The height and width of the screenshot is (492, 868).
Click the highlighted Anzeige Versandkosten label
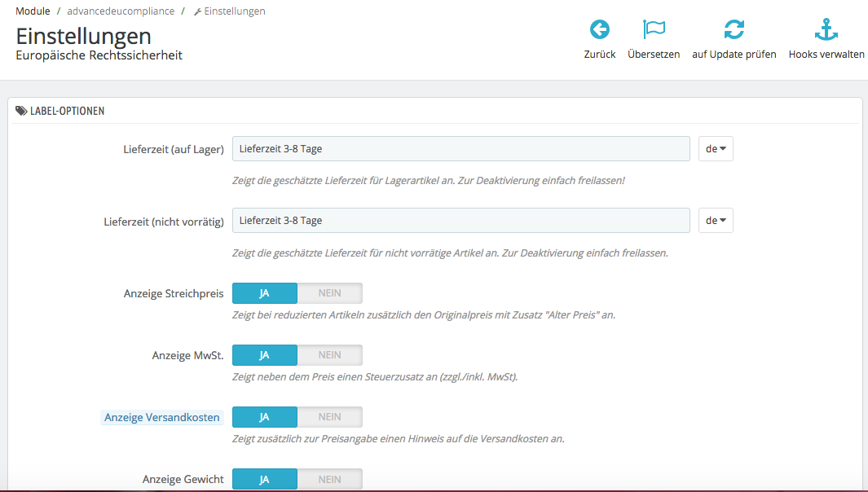161,417
